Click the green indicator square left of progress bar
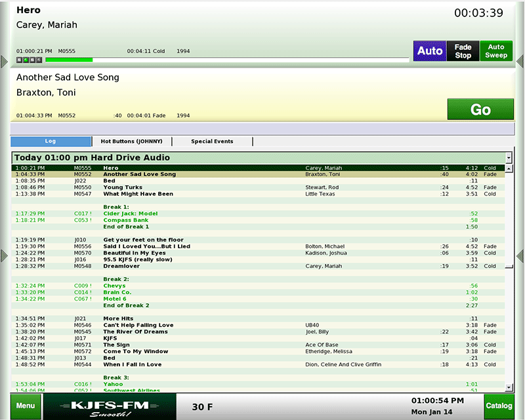This screenshot has width=525, height=420. pos(26,60)
